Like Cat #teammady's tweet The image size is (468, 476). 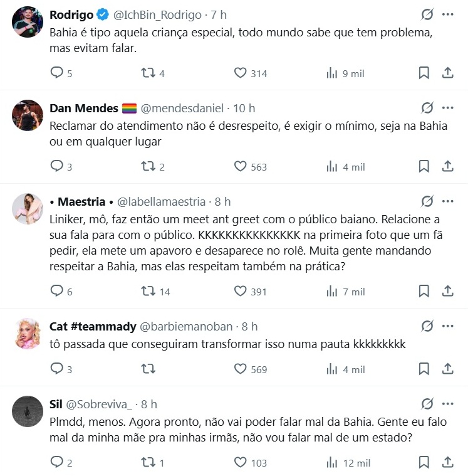(x=241, y=369)
